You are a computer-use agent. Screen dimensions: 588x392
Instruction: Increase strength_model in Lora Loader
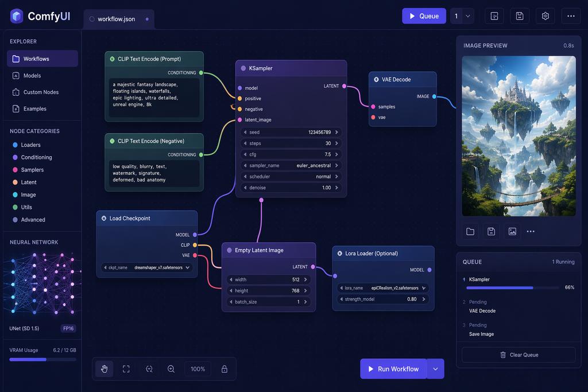click(x=424, y=299)
